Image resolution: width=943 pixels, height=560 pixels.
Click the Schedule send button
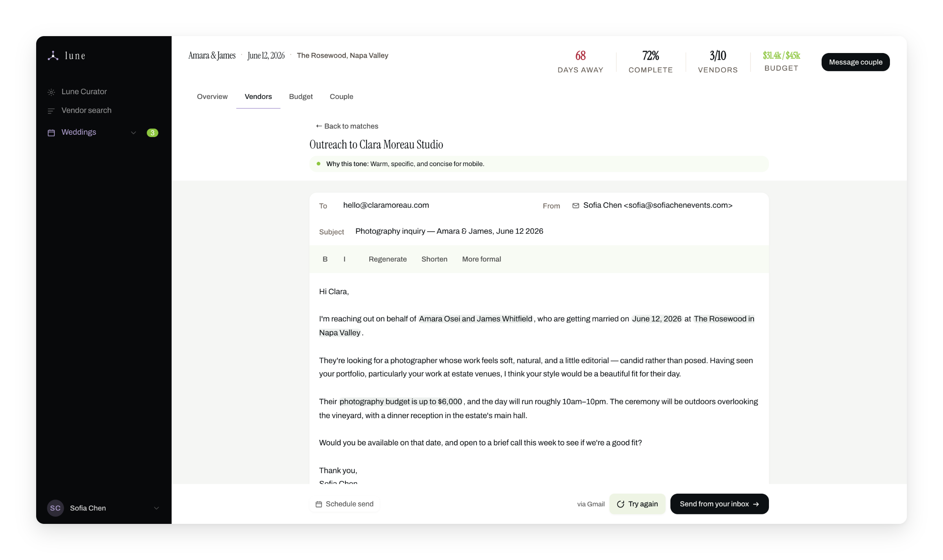tap(345, 504)
